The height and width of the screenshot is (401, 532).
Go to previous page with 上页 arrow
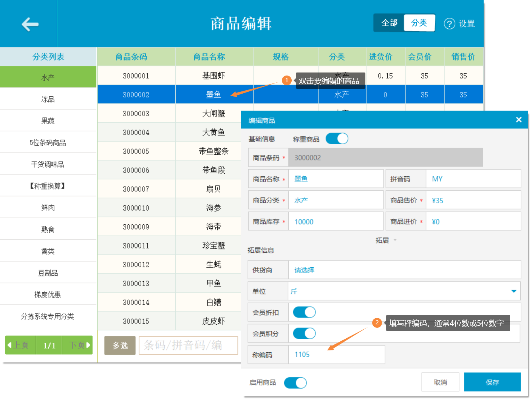(x=20, y=345)
